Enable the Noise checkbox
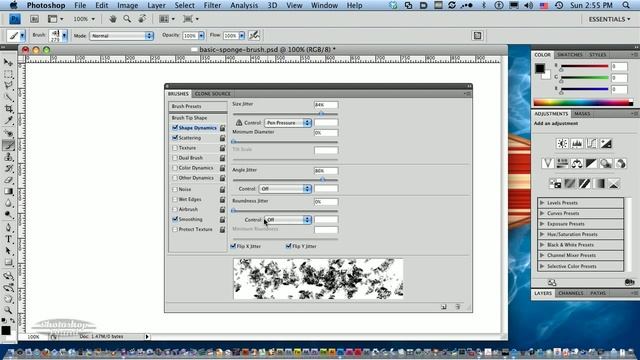Screen dimensions: 640x360 click(x=175, y=189)
